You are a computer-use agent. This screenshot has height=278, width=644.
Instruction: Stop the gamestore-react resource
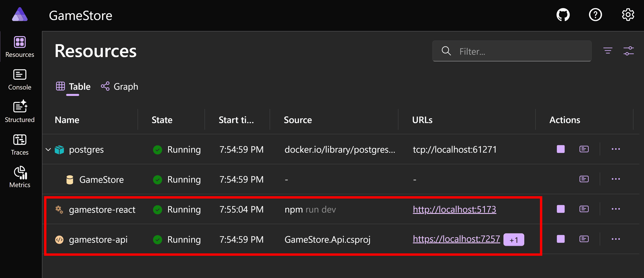561,209
